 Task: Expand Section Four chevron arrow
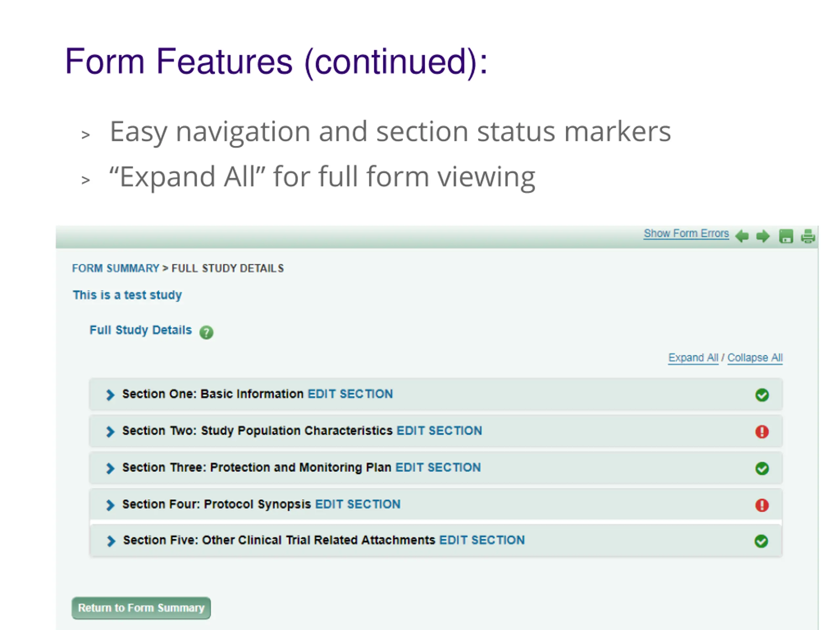110,505
